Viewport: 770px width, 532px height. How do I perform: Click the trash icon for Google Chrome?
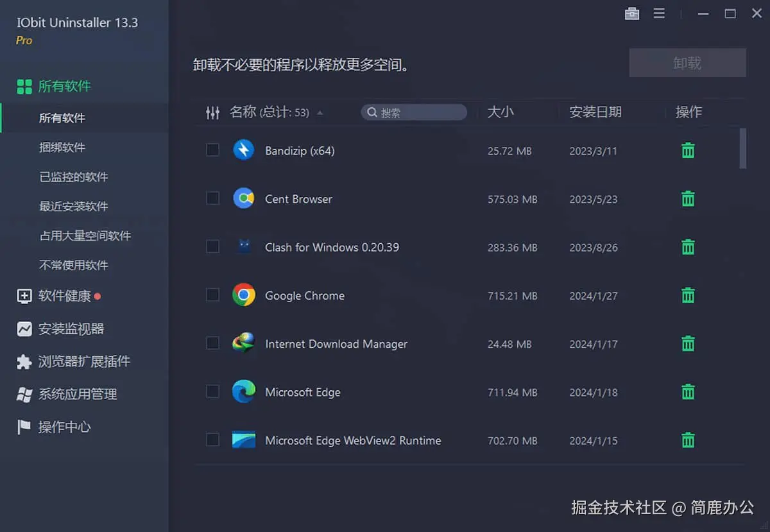(x=688, y=295)
